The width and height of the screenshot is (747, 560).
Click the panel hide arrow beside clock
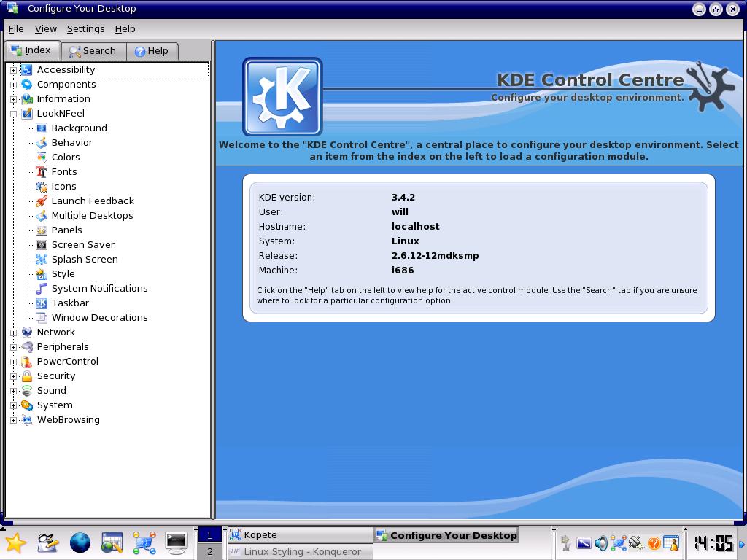[741, 543]
